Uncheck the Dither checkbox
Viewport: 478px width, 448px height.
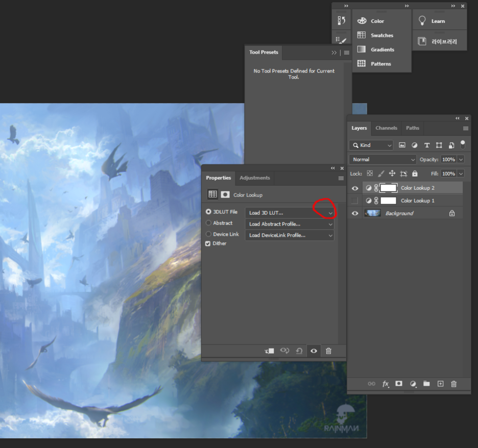(x=208, y=243)
